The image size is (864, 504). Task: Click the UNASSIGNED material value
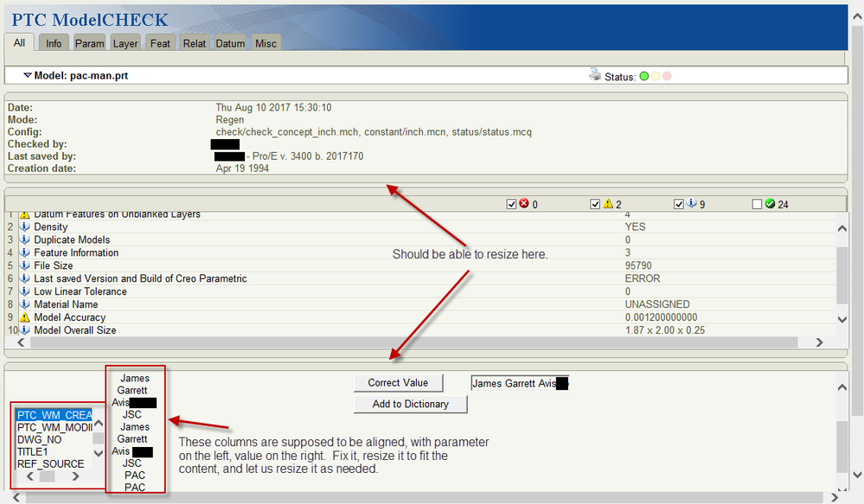[x=656, y=304]
